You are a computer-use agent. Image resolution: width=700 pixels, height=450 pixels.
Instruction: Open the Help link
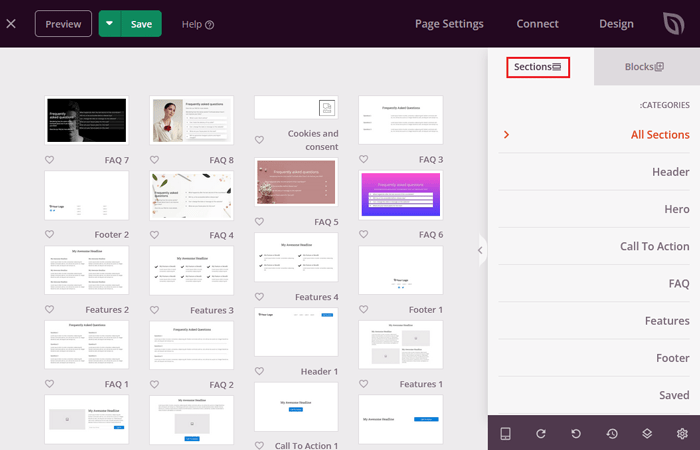[198, 24]
